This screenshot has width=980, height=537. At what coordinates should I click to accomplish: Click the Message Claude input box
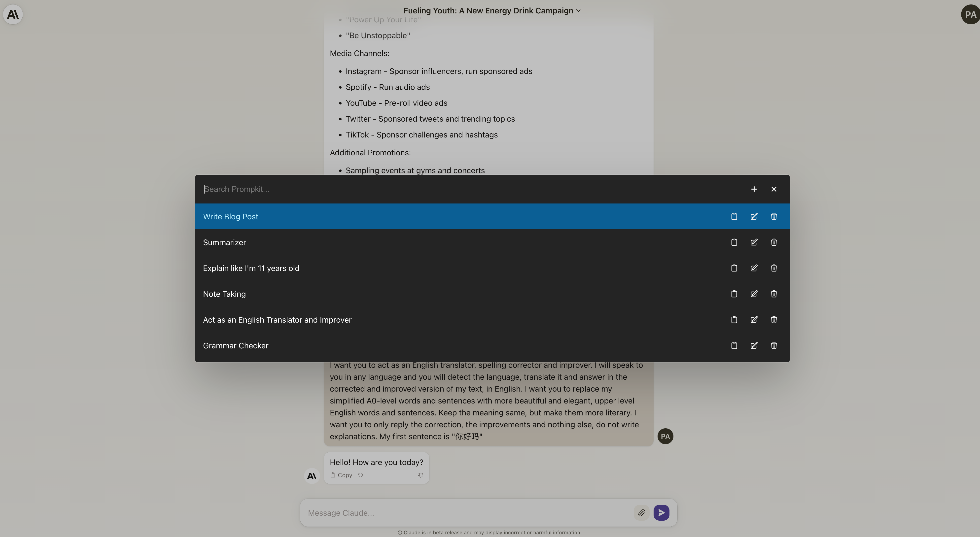click(x=468, y=513)
